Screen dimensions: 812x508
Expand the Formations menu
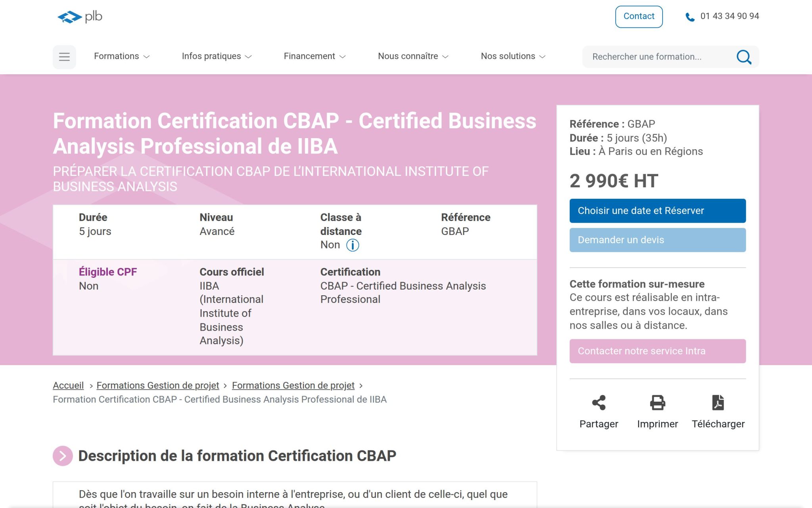121,56
